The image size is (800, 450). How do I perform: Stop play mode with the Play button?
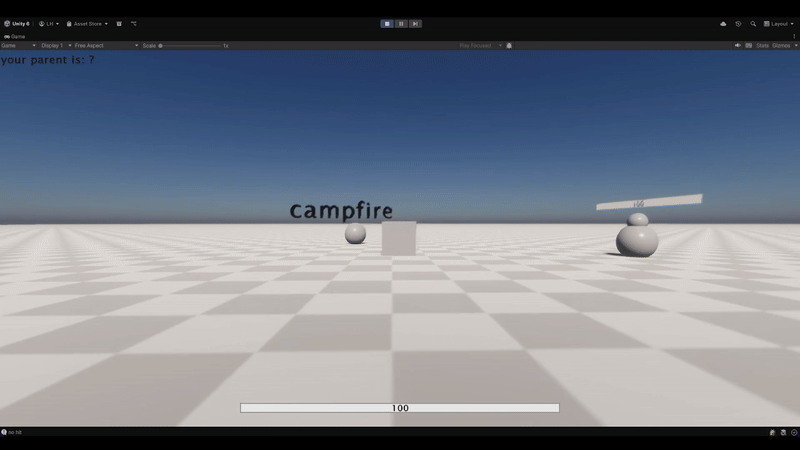tap(387, 23)
